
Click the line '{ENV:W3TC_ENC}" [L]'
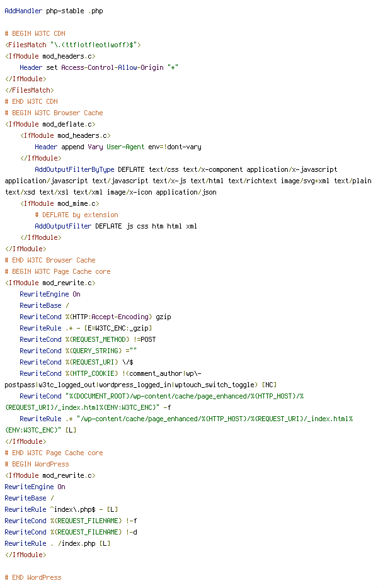(x=40, y=430)
